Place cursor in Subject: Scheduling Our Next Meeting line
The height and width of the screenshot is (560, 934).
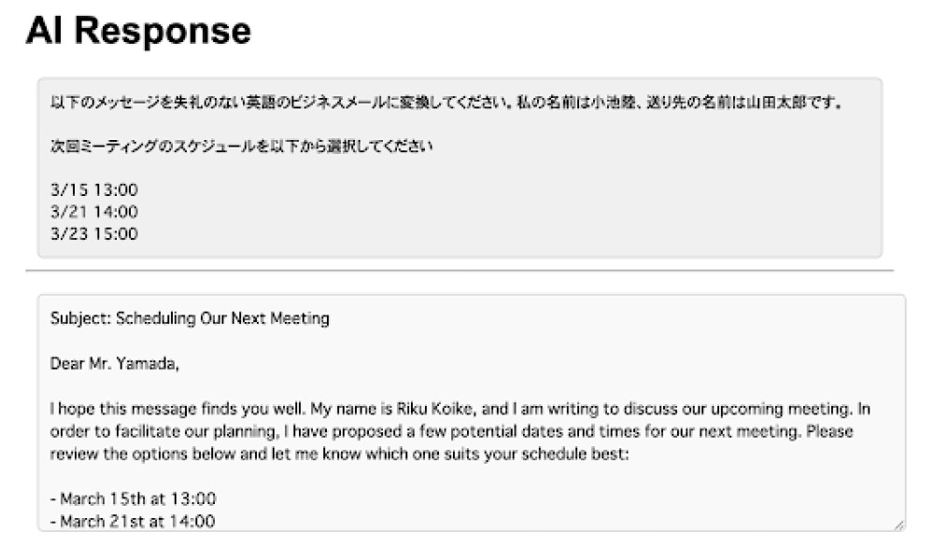(190, 318)
